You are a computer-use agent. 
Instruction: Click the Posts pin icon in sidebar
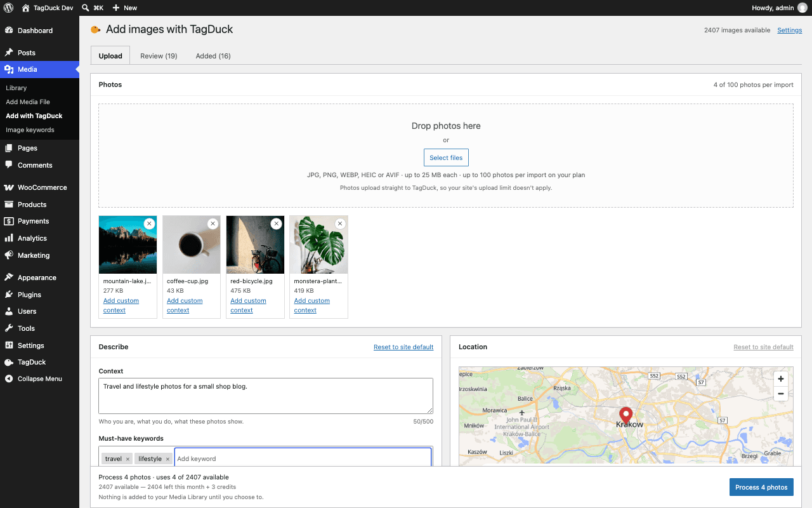click(9, 53)
